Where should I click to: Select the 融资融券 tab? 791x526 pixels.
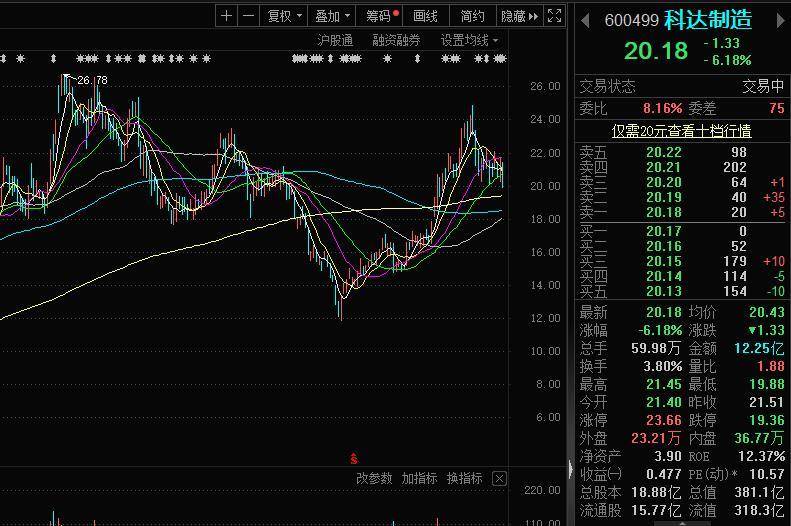pos(396,40)
